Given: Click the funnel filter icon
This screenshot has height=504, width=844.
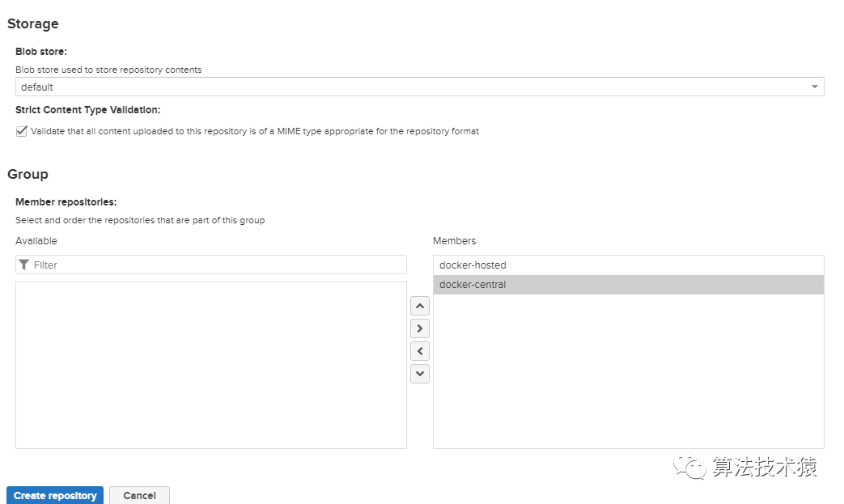Looking at the screenshot, I should [24, 265].
